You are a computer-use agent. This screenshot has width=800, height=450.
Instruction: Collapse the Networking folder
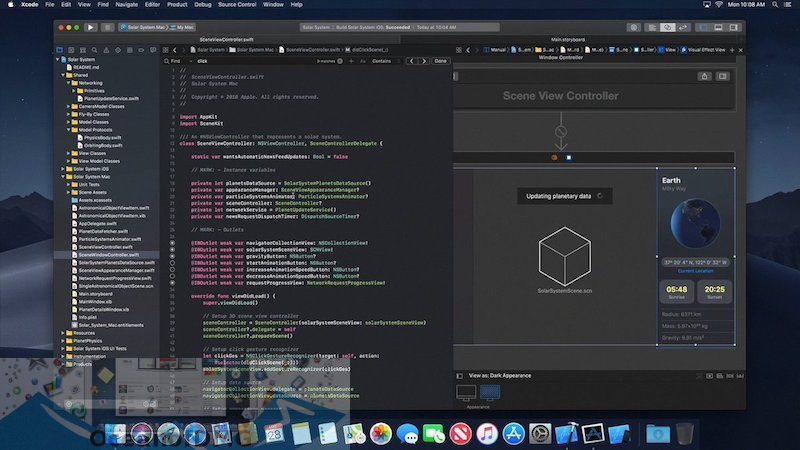point(68,83)
